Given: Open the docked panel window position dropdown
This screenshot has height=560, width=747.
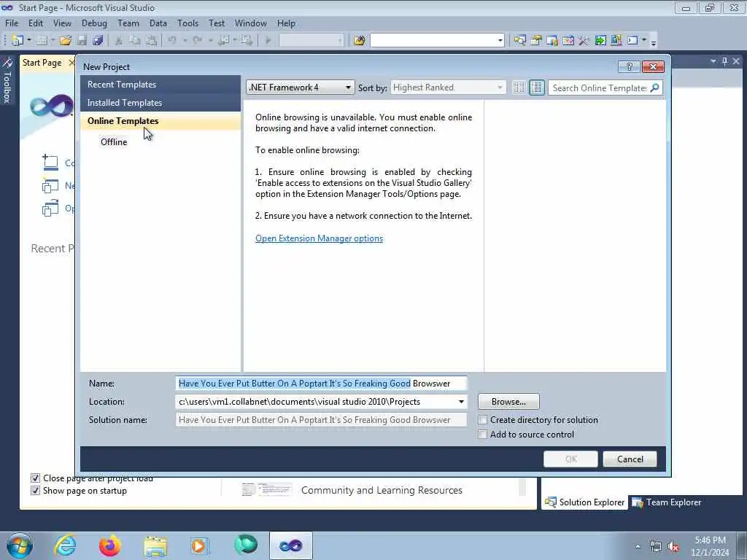Looking at the screenshot, I should (713, 61).
